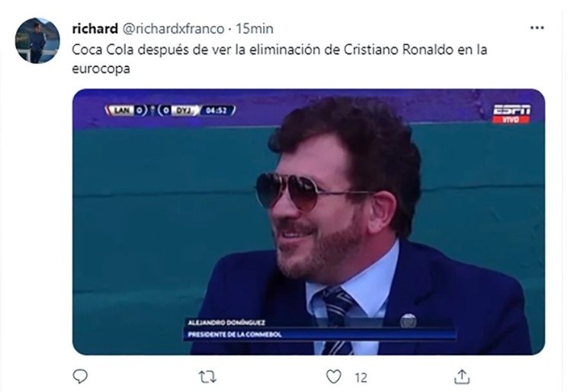Open the @richardxfranco handle link

[x=173, y=29]
